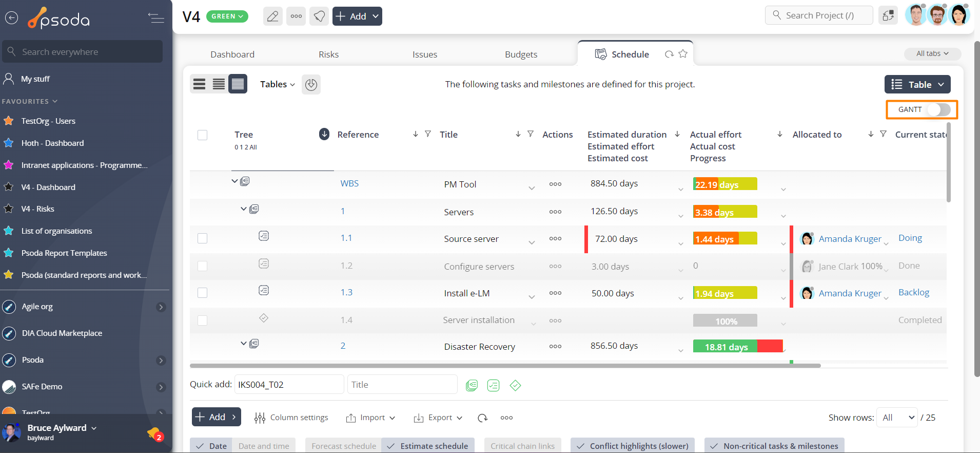Open My stuff in sidebar
980x453 pixels.
pyautogui.click(x=35, y=79)
